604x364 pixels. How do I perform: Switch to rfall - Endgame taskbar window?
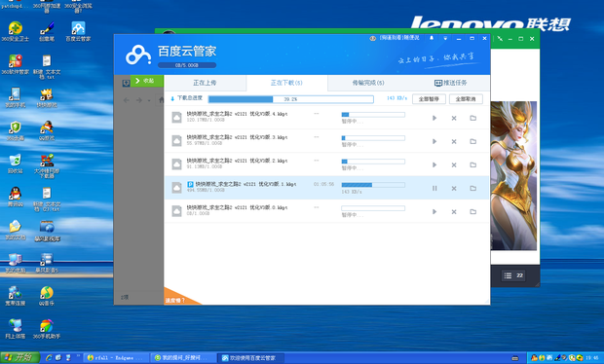pyautogui.click(x=117, y=358)
